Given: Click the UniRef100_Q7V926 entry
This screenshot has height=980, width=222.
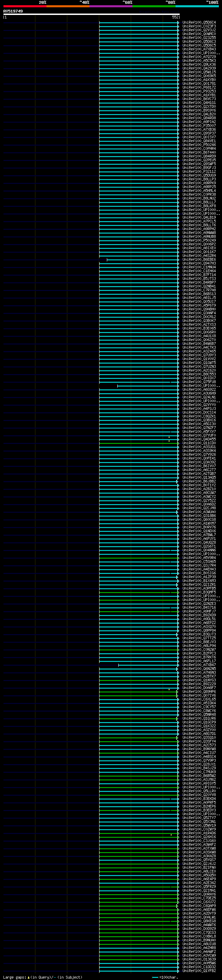Looking at the screenshot, I should [x=199, y=455].
